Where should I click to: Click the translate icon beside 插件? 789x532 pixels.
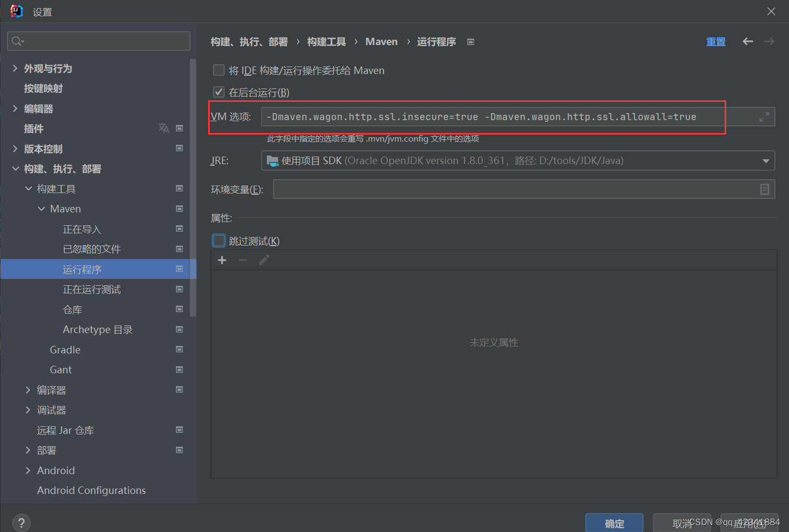click(164, 128)
